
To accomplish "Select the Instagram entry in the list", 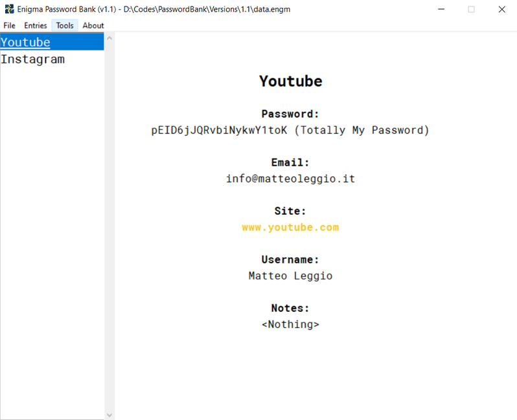I will coord(52,60).
